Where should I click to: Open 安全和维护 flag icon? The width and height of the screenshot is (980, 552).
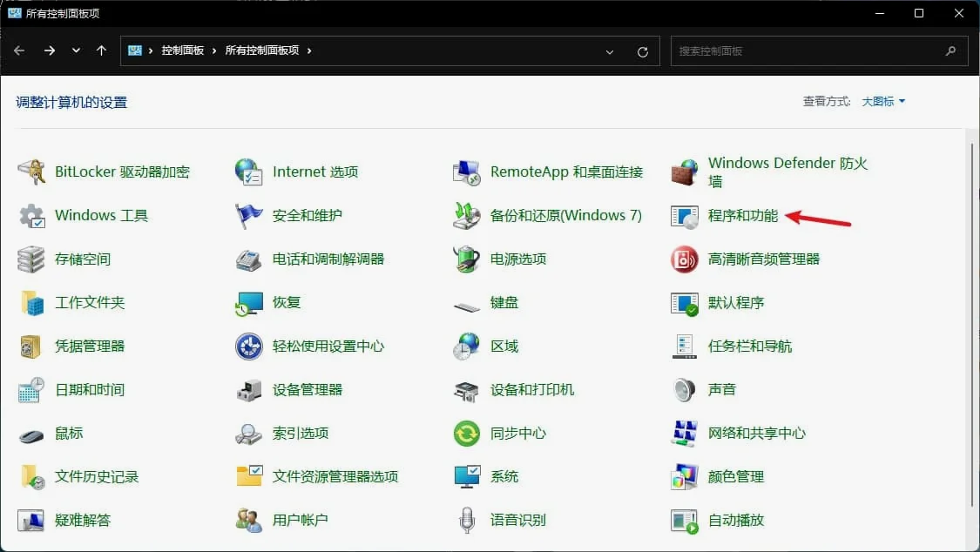tap(249, 215)
